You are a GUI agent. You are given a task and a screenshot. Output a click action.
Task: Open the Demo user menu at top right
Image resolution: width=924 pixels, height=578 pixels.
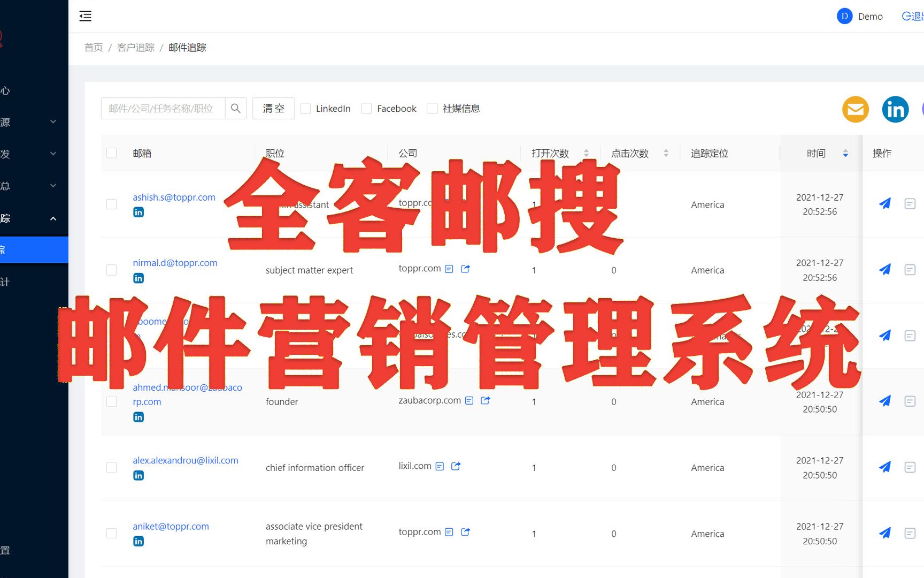(860, 16)
